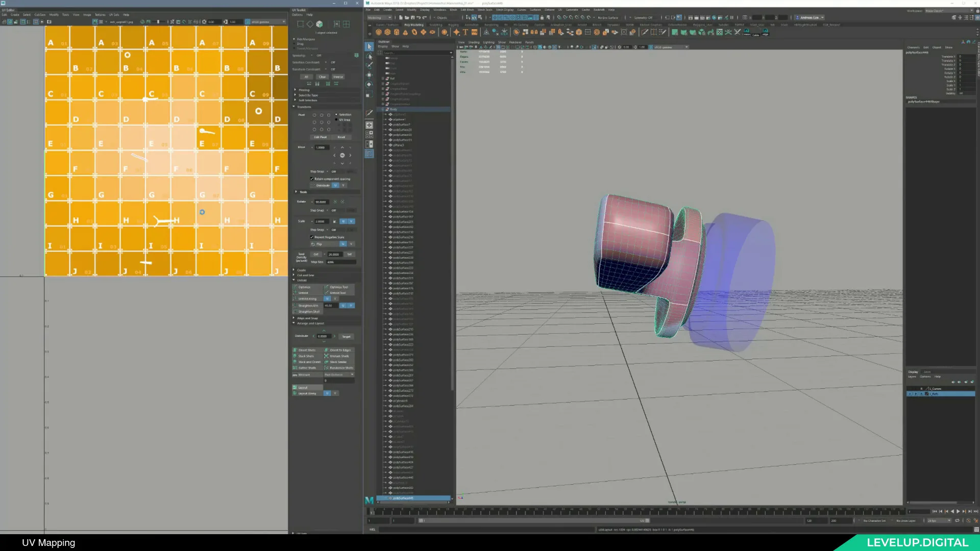Image resolution: width=980 pixels, height=551 pixels.
Task: Click the Clear selection button
Action: 322,77
